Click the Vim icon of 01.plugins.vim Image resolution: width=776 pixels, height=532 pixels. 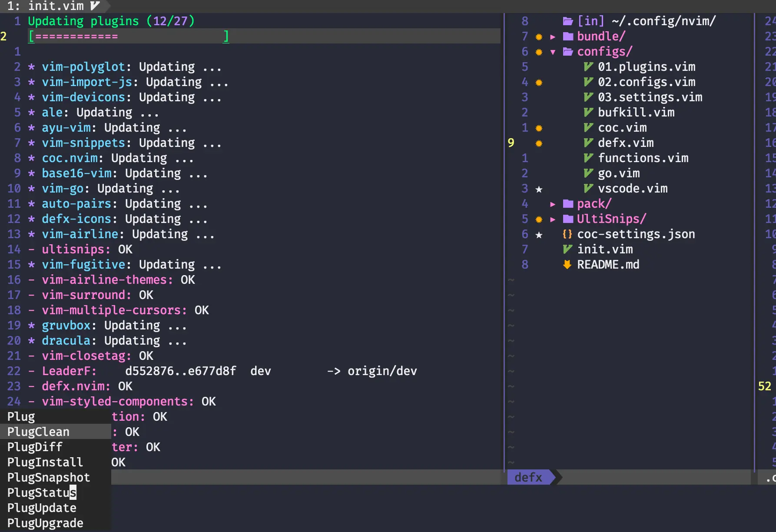pos(588,67)
